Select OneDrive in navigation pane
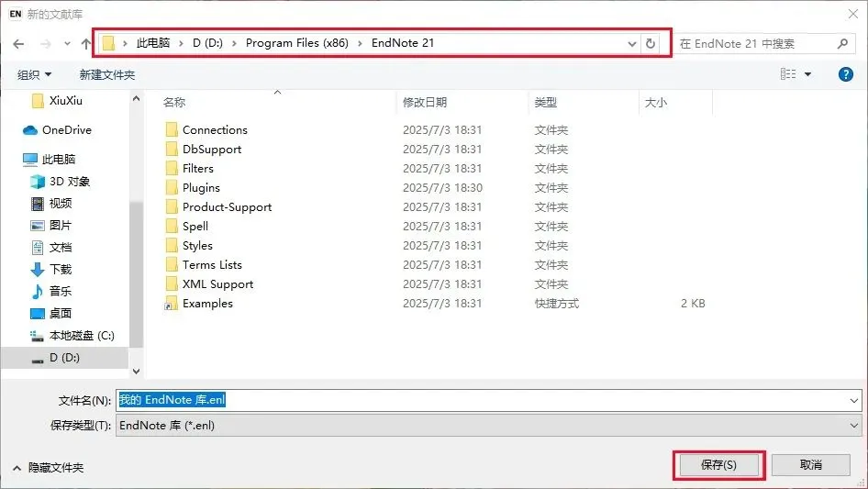The height and width of the screenshot is (489, 868). 66,129
